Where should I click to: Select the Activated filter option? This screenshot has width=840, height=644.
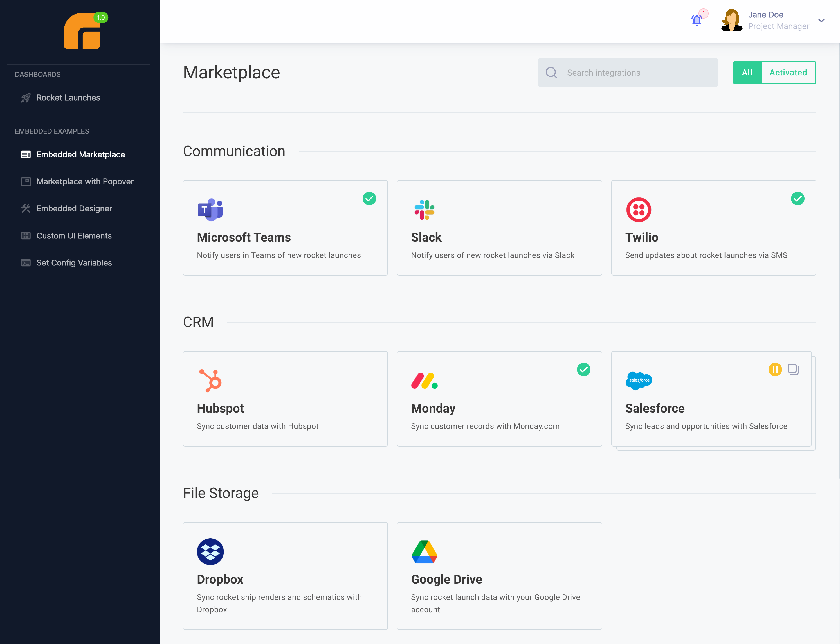point(788,72)
